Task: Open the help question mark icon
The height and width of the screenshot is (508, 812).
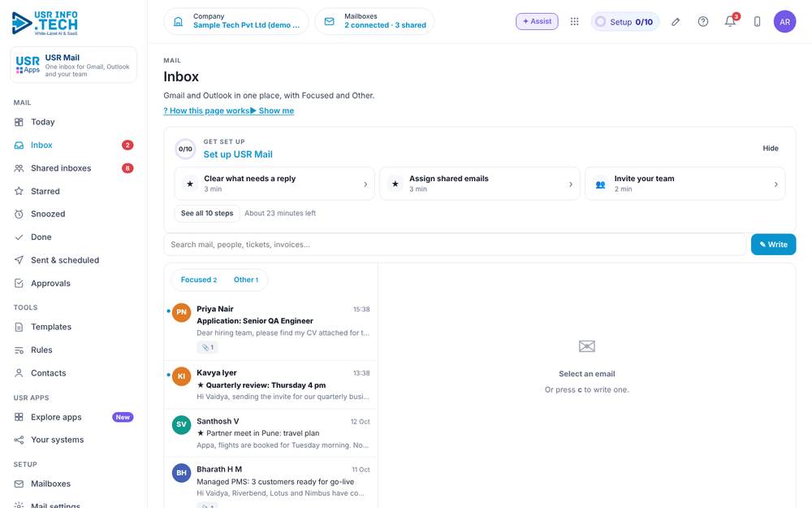Action: point(702,22)
